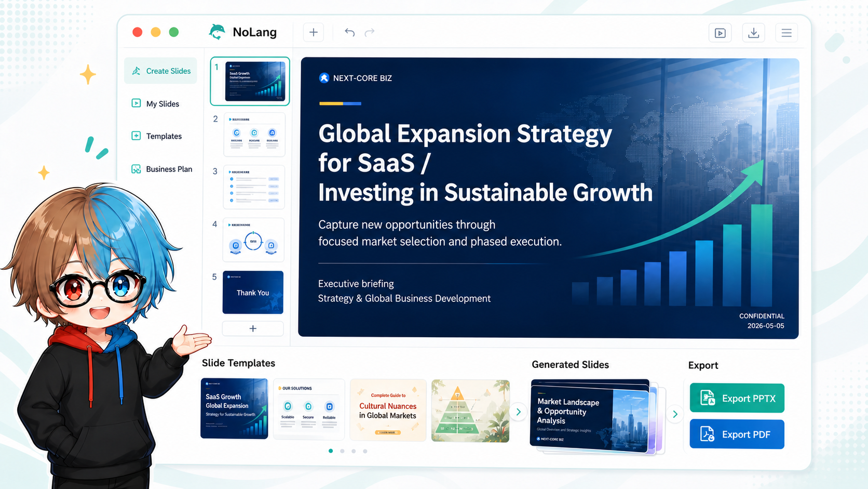Click the 'Executive briefing' text on the slide
Viewport: 868px width, 489px height.
point(356,284)
